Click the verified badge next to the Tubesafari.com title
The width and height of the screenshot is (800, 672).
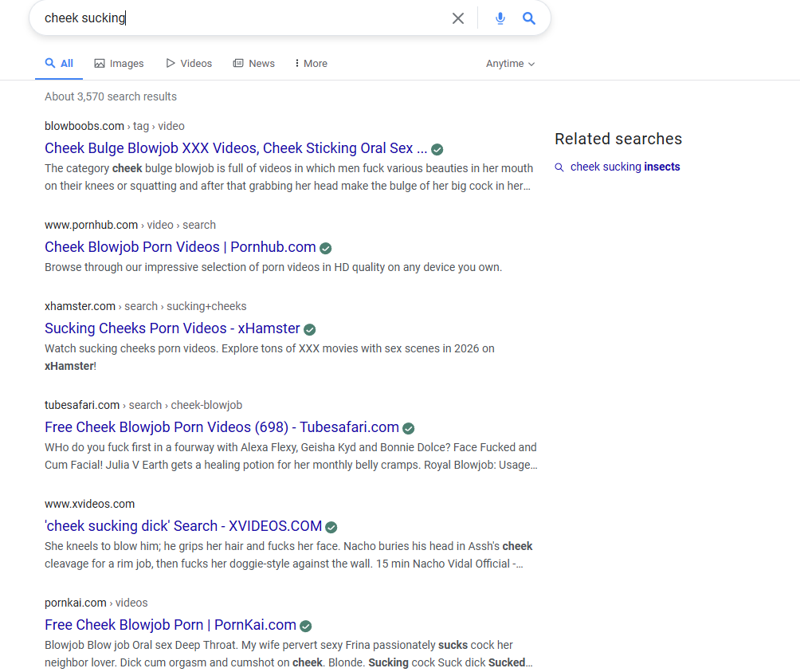[x=409, y=428]
